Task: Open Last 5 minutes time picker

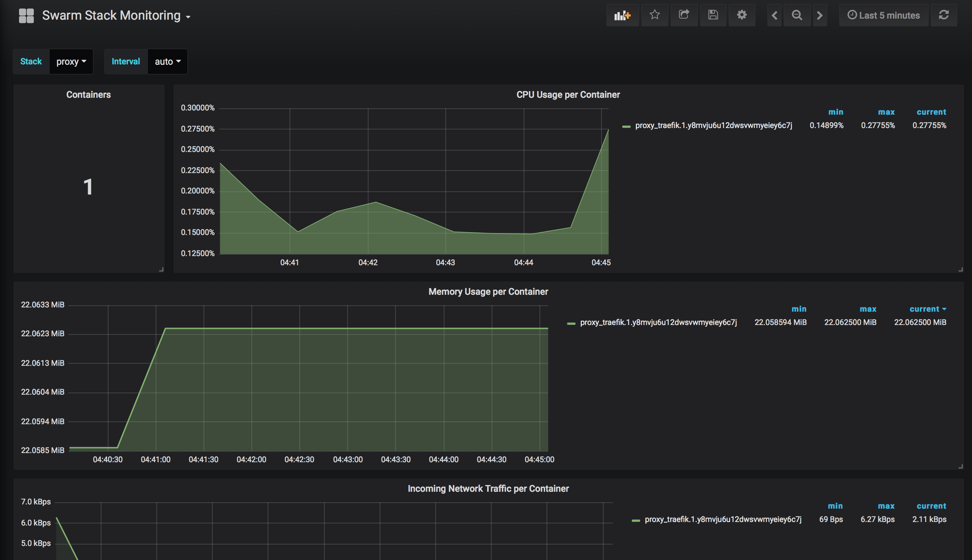Action: [884, 15]
